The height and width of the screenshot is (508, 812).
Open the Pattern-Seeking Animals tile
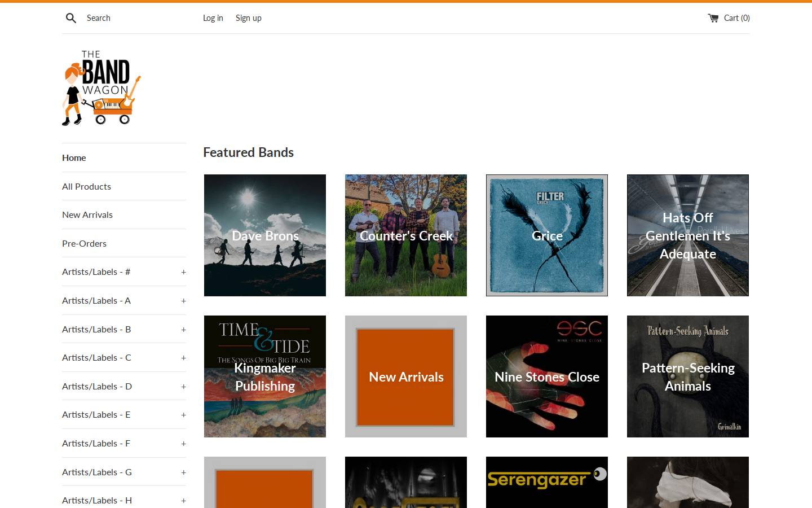tap(688, 376)
